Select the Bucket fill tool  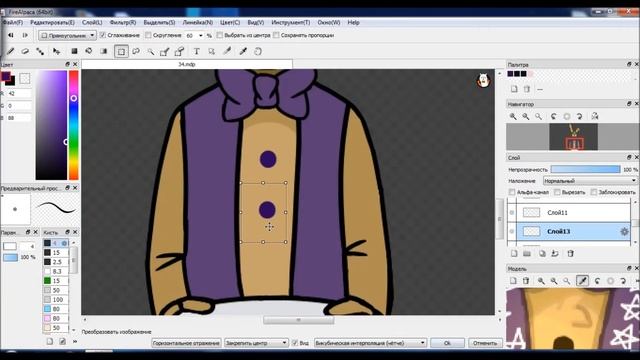click(89, 51)
